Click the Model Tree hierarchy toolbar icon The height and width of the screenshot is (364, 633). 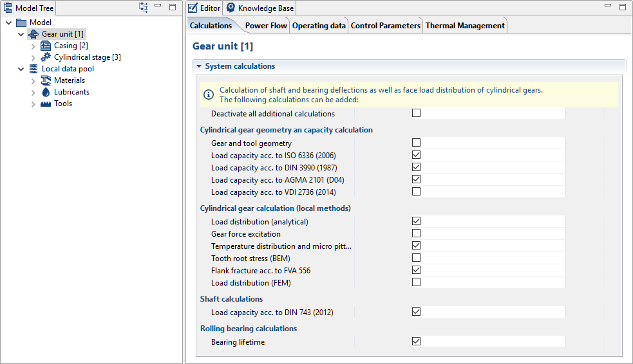144,7
